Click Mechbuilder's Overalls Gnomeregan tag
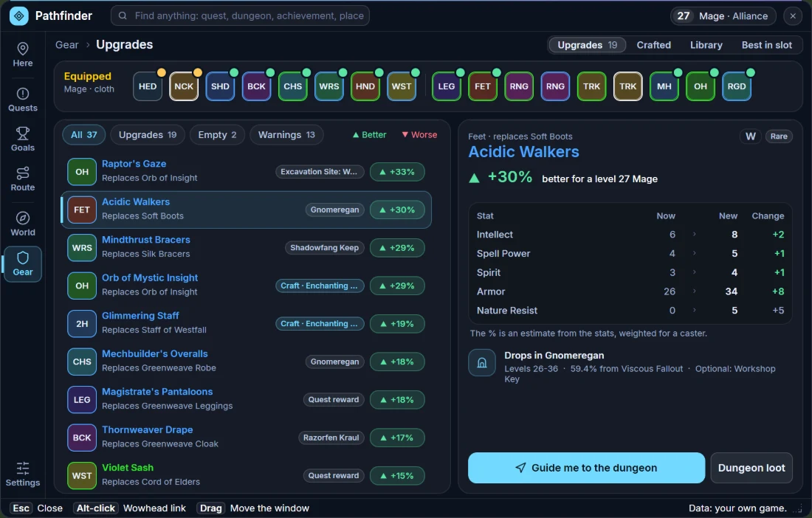The image size is (812, 518). 334,362
